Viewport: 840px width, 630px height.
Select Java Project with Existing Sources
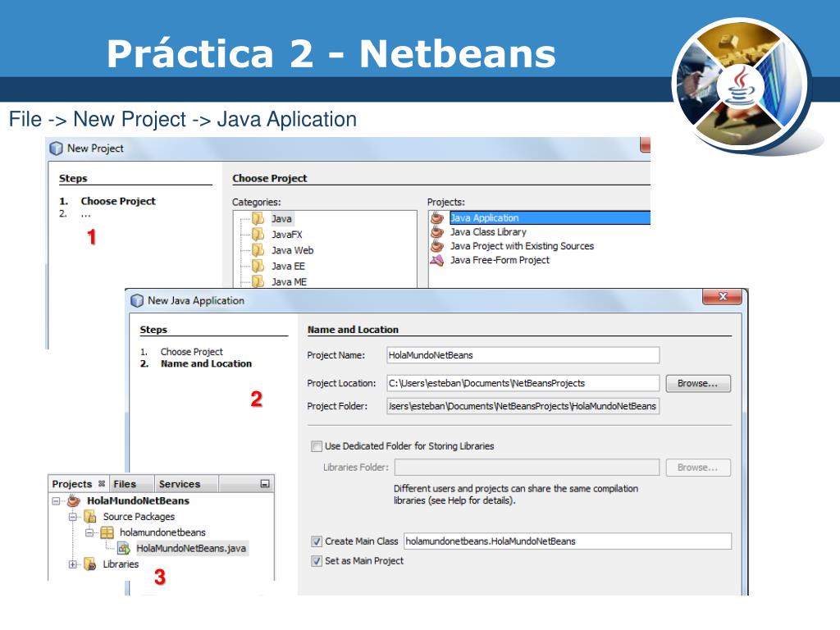[522, 246]
